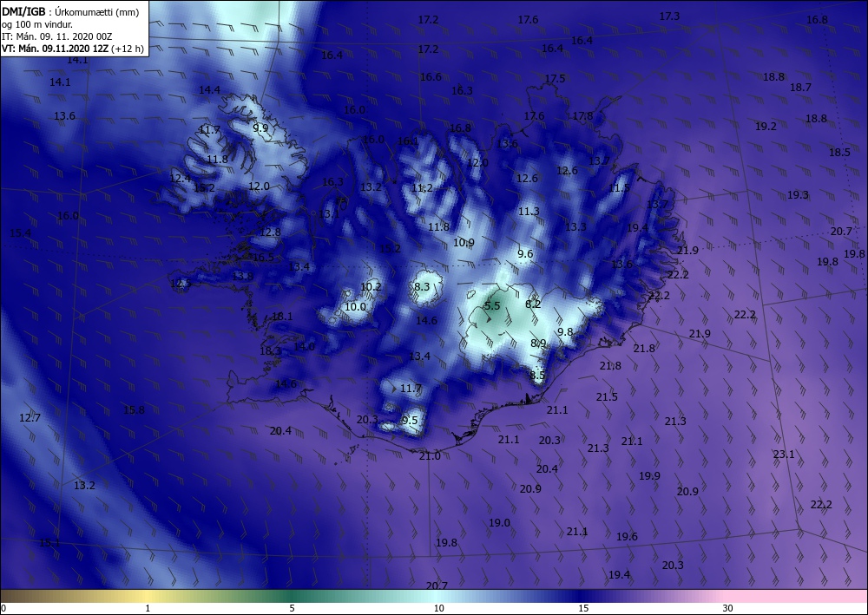Click the 10.9 value on the map

[464, 242]
